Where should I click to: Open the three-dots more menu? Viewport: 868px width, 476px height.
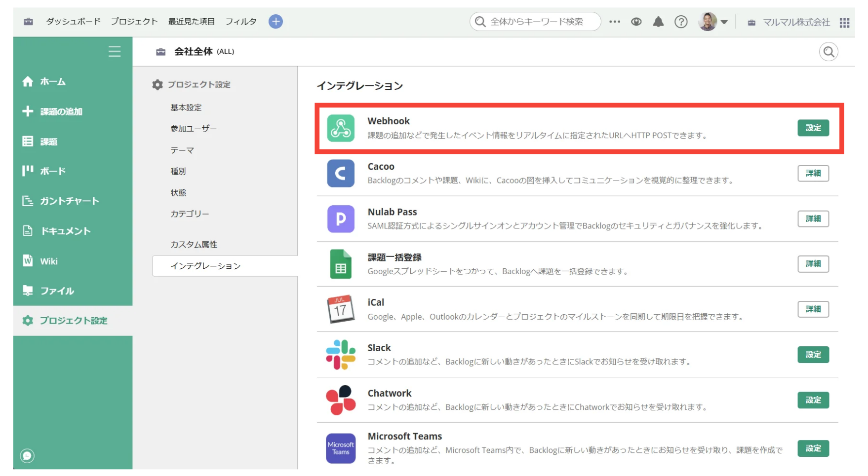pos(615,22)
